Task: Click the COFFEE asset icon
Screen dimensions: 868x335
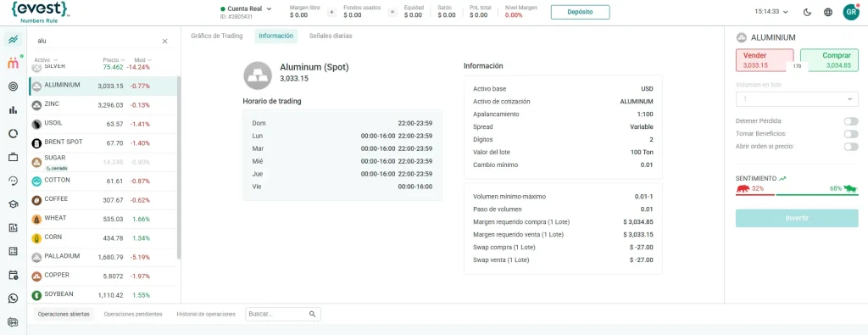Action: (x=36, y=200)
